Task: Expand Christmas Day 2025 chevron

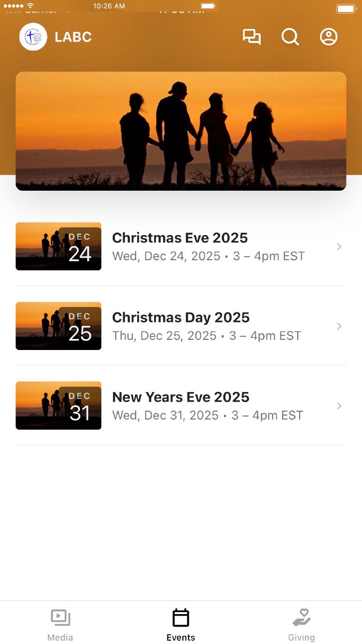Action: click(339, 326)
